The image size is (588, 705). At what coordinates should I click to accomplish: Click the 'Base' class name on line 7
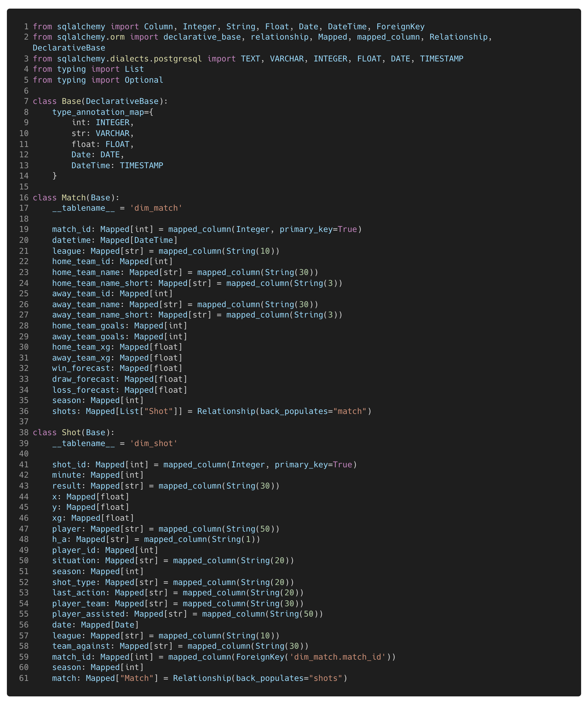click(71, 101)
